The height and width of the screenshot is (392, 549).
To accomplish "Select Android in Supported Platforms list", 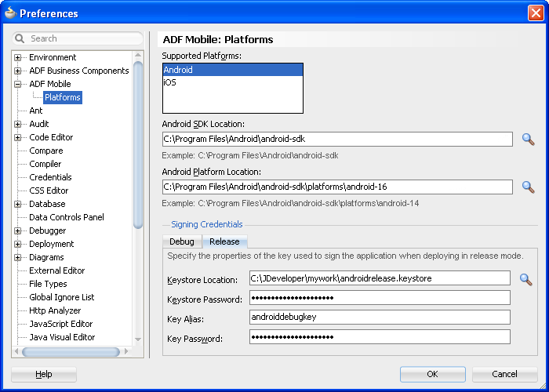I will click(233, 70).
